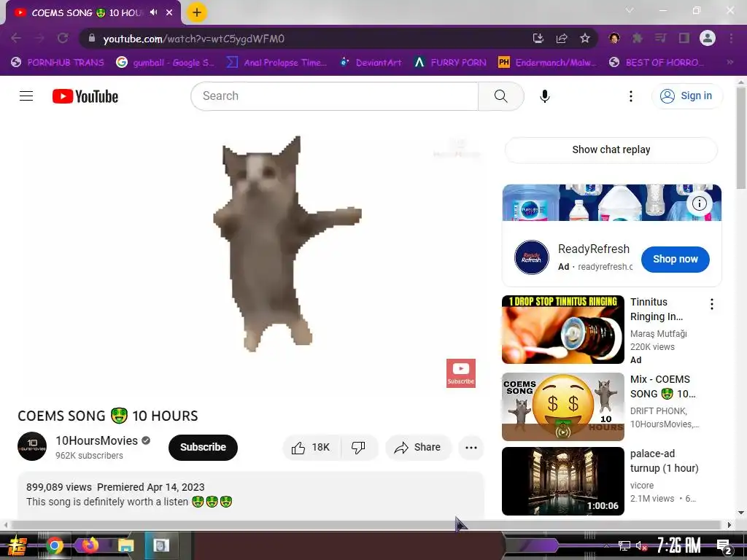Show hidden bookmarks overflow chevron
747x560 pixels.
click(x=729, y=62)
